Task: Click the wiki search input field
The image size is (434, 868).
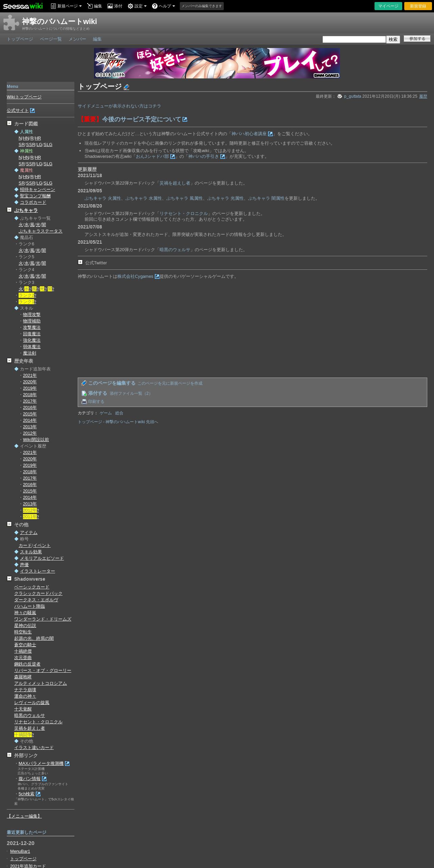Action: point(354,40)
